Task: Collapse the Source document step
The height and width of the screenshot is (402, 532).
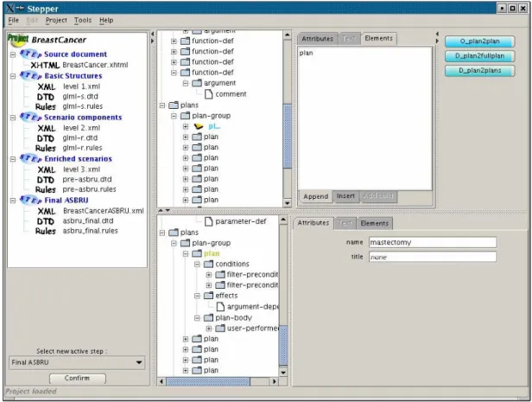Action: click(13, 54)
